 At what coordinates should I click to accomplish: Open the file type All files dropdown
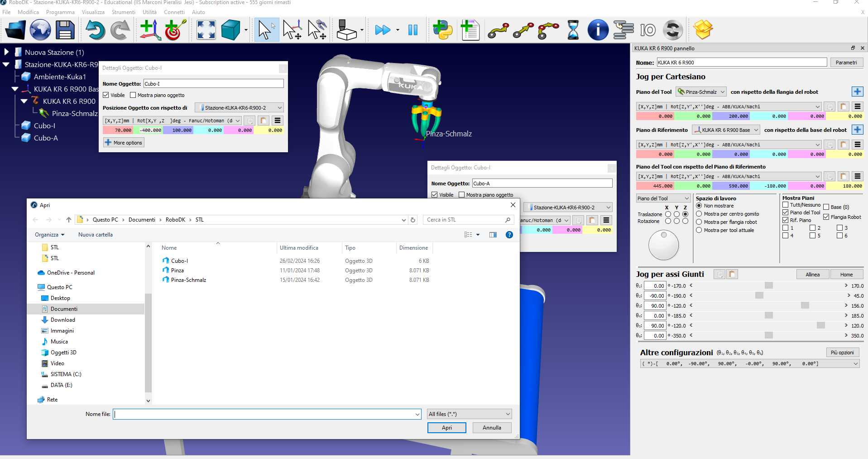(x=470, y=414)
